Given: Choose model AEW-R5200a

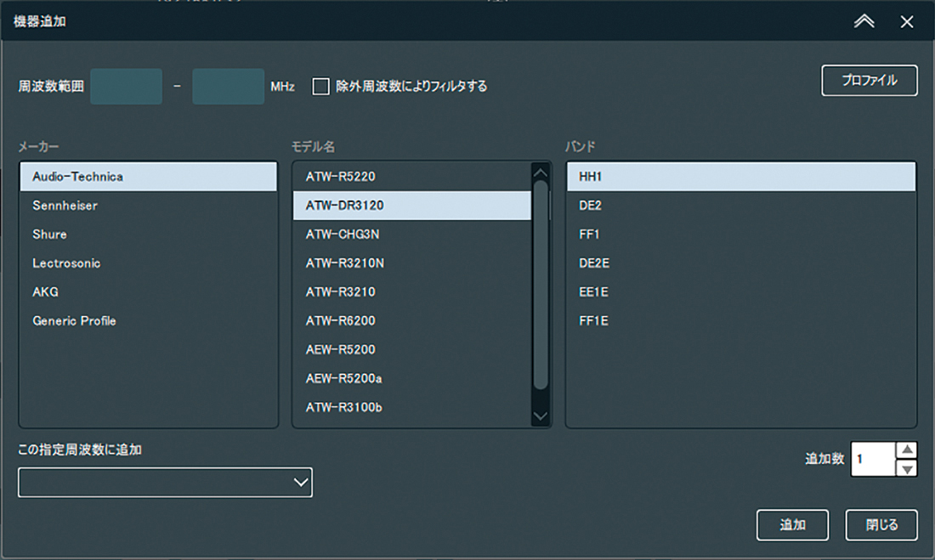Looking at the screenshot, I should [x=412, y=378].
